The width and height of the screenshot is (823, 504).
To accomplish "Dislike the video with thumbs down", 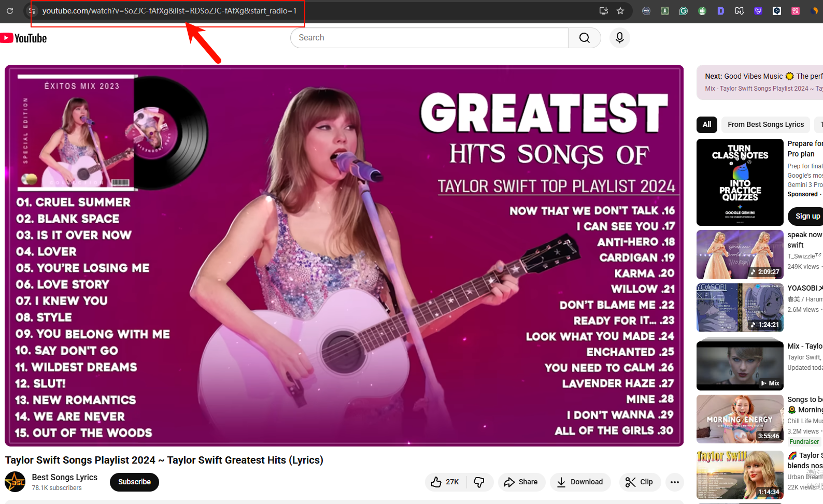I will point(479,482).
